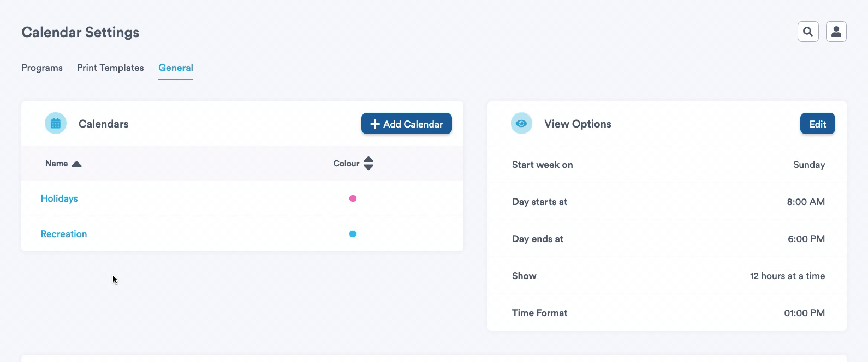Click the Calendars panel calendar icon
Viewport: 868px width, 362px height.
[56, 124]
